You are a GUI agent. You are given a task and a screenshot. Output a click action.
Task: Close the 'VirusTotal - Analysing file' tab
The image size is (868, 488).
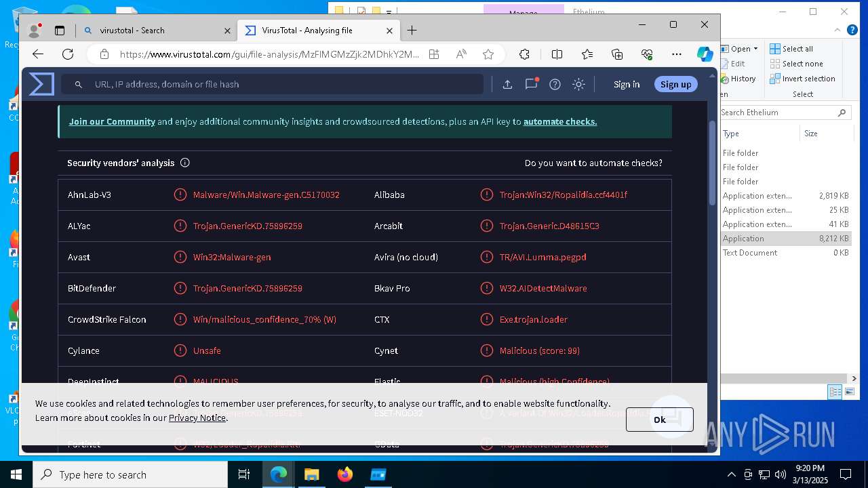click(389, 30)
